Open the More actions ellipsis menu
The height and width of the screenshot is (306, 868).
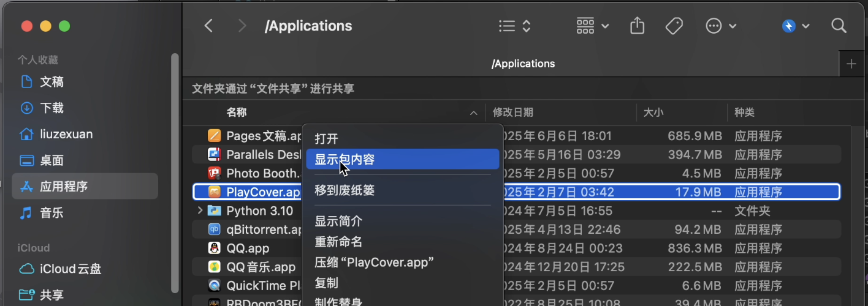721,26
